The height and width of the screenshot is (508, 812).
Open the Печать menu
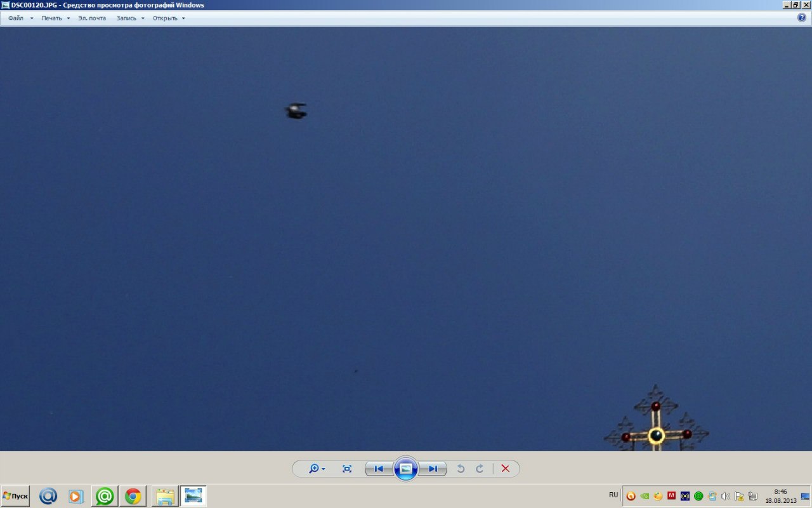pyautogui.click(x=52, y=18)
